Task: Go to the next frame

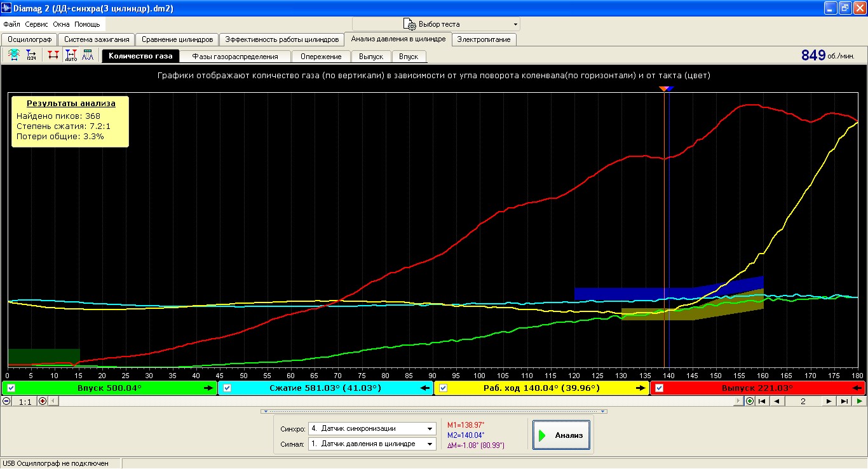Action: coord(829,401)
